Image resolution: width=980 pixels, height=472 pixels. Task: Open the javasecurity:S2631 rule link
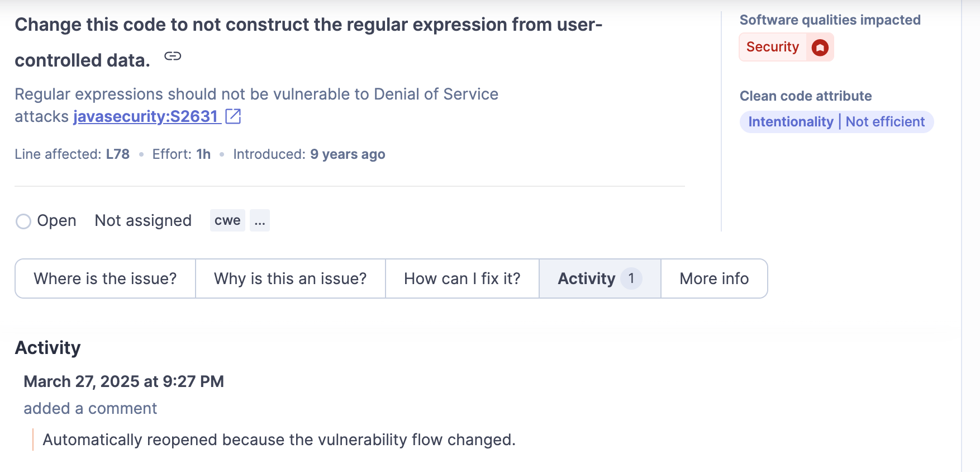[145, 116]
